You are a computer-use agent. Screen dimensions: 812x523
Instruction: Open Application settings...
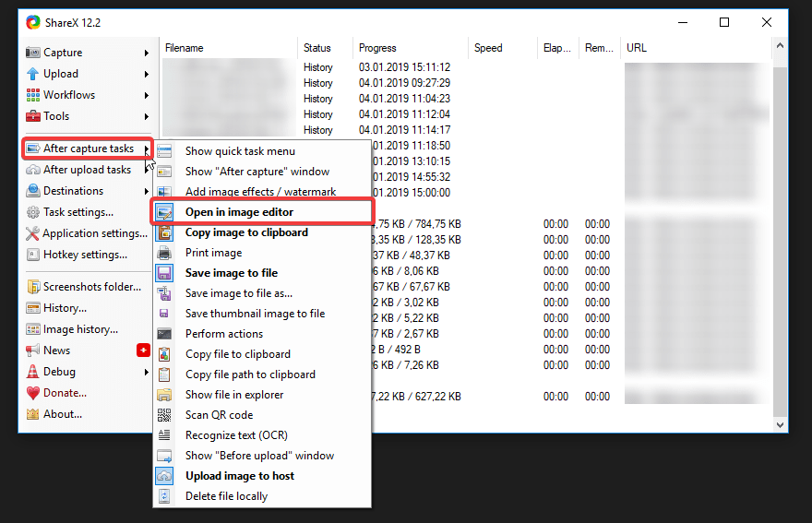click(88, 233)
